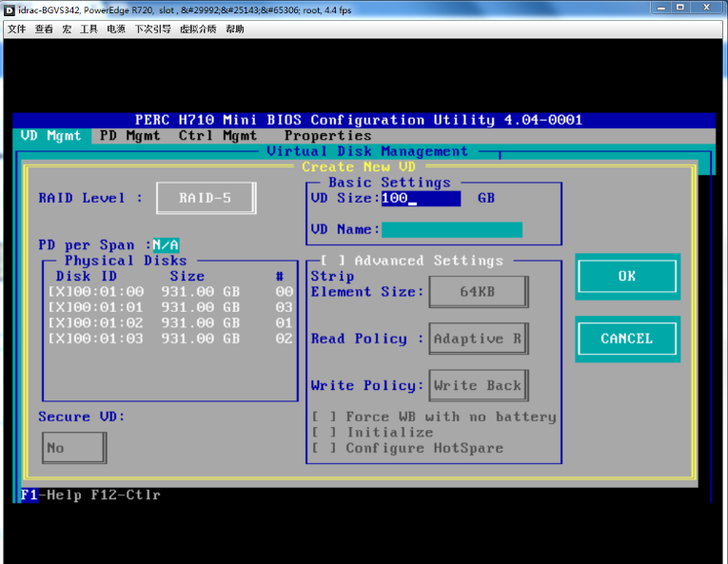Image resolution: width=728 pixels, height=564 pixels.
Task: Click the F12-Ctlr hint
Action: [126, 495]
